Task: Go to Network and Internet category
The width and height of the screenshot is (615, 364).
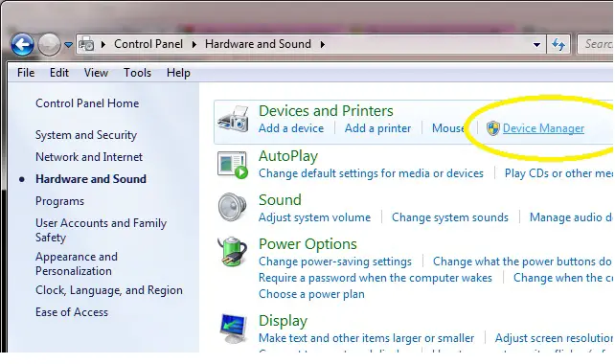Action: (x=89, y=157)
